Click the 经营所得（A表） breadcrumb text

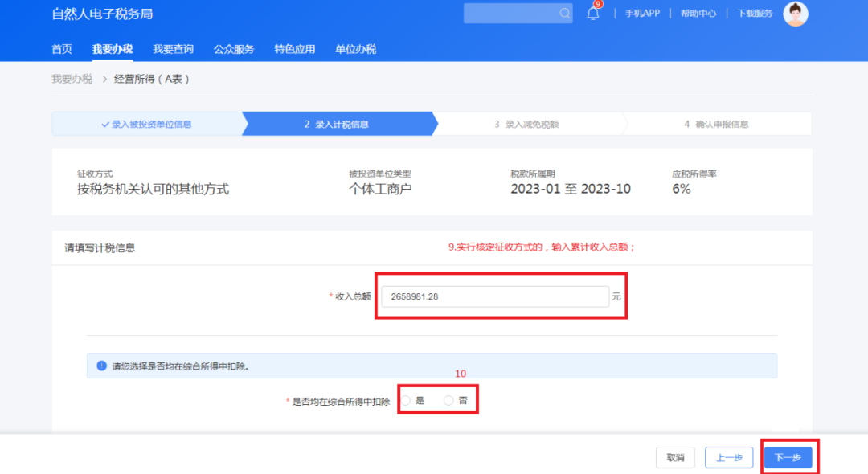tap(152, 79)
